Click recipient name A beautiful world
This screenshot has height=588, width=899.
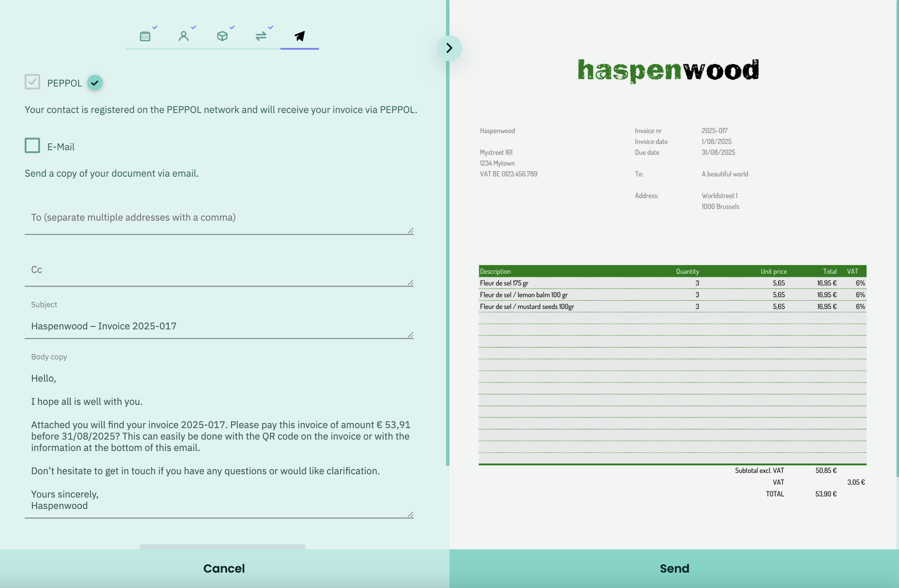tap(725, 174)
